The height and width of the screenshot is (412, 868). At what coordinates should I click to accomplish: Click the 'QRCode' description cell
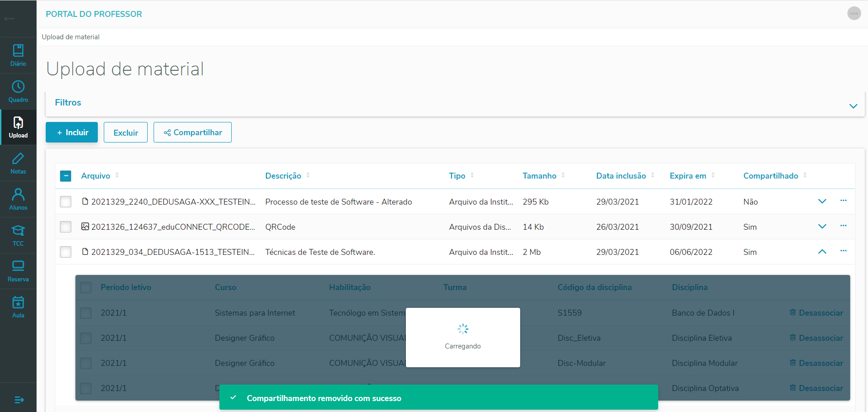280,227
